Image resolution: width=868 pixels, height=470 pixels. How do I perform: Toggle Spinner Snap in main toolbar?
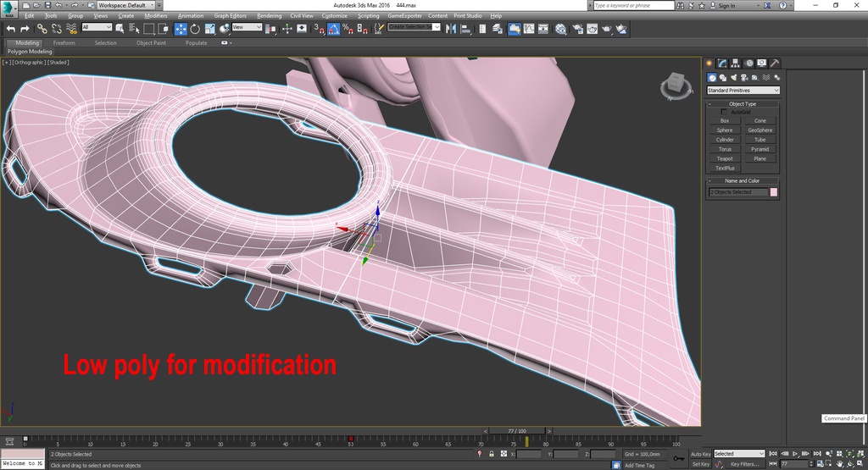coord(362,29)
